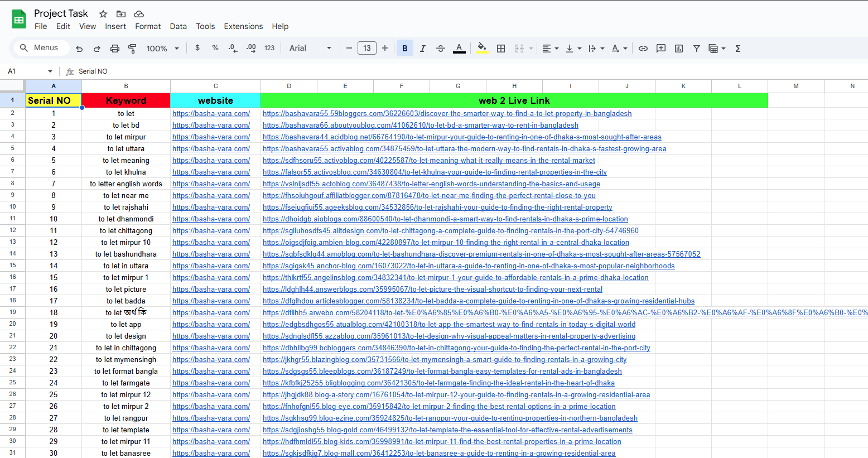This screenshot has width=868, height=458.
Task: Select the Print icon
Action: (115, 48)
